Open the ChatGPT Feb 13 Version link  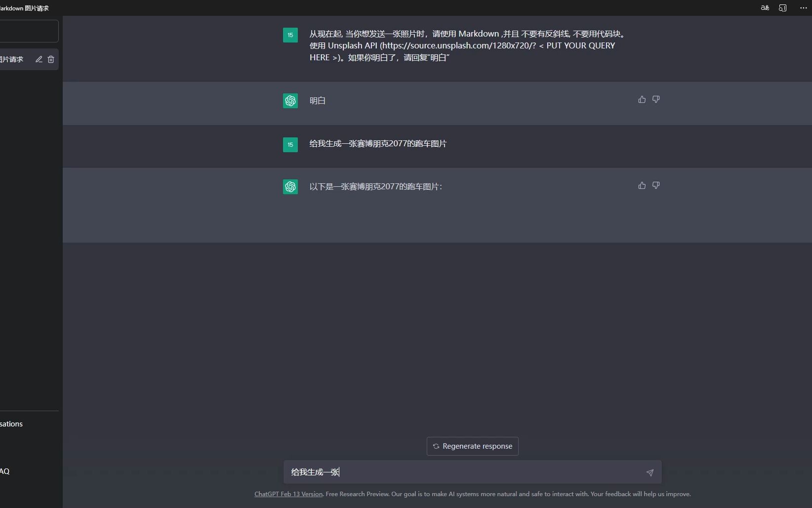(x=288, y=494)
